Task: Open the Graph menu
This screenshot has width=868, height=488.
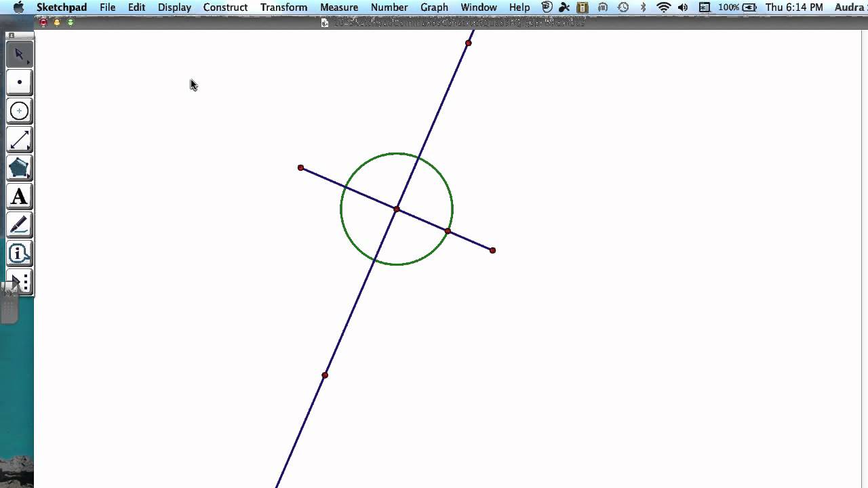Action: pos(434,7)
